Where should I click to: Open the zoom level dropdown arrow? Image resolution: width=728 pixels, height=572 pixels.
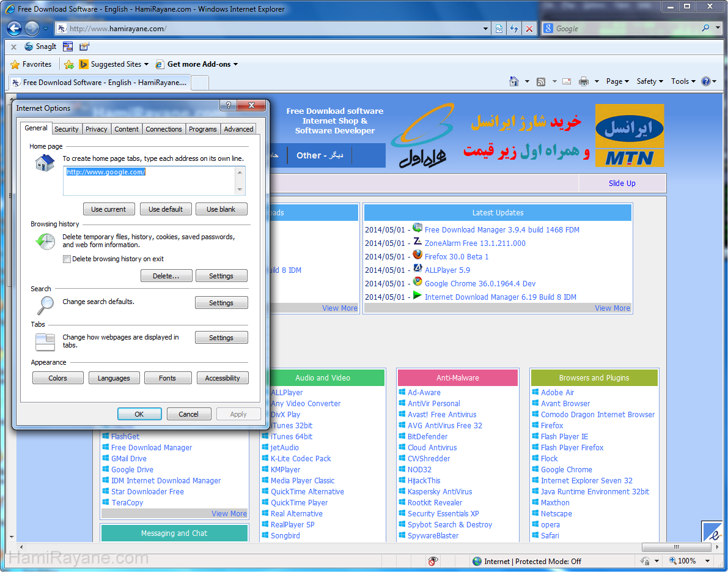(708, 561)
